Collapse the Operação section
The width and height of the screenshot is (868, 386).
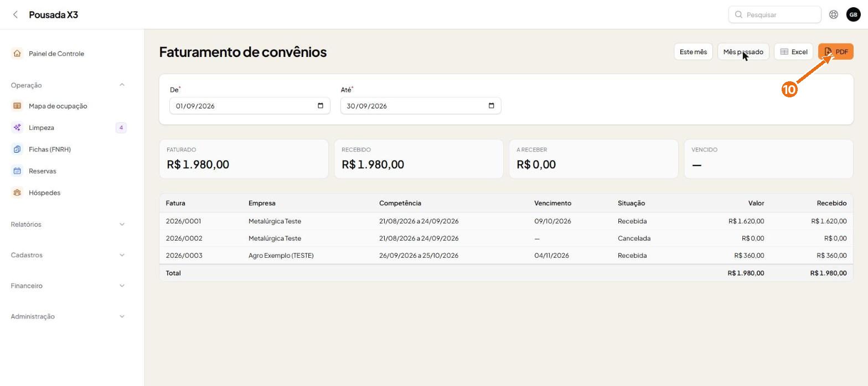click(122, 85)
